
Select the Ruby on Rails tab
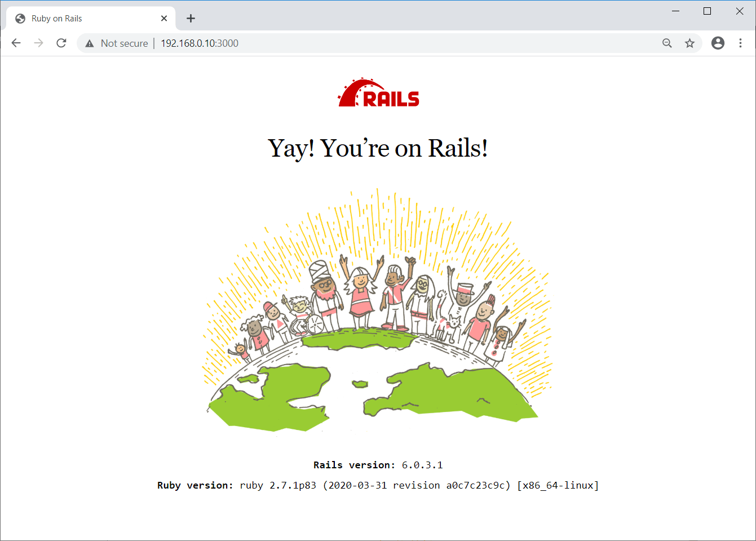tap(91, 19)
